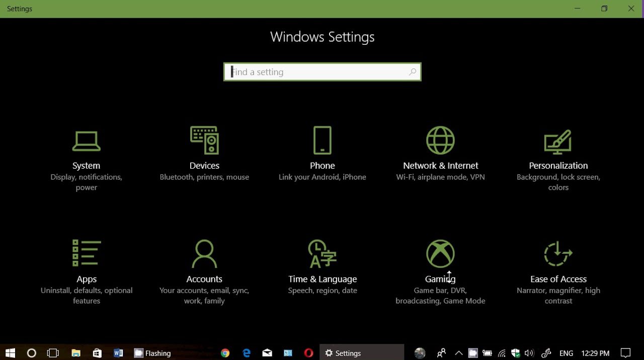Select the Phone settings icon

[323, 140]
